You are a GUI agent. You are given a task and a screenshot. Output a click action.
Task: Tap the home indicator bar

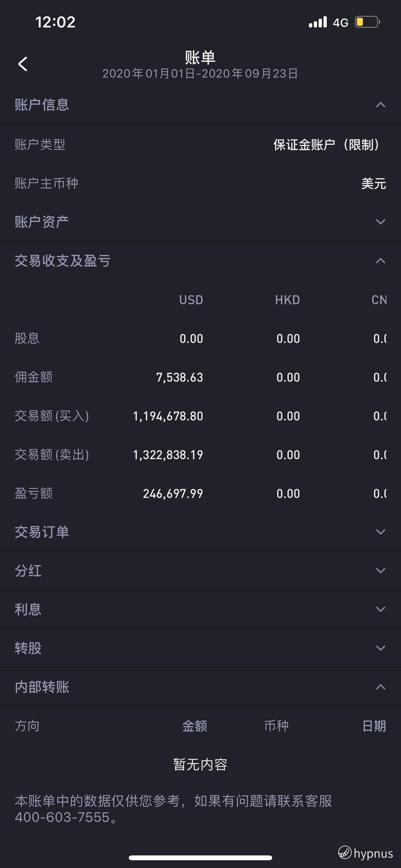pos(200,858)
